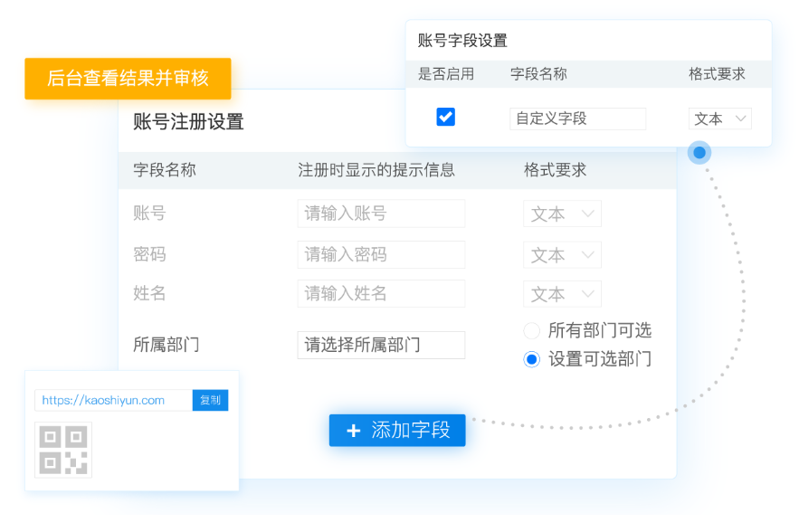799x532 pixels.
Task: Open the 密码 format 文本 dropdown
Action: click(x=562, y=255)
